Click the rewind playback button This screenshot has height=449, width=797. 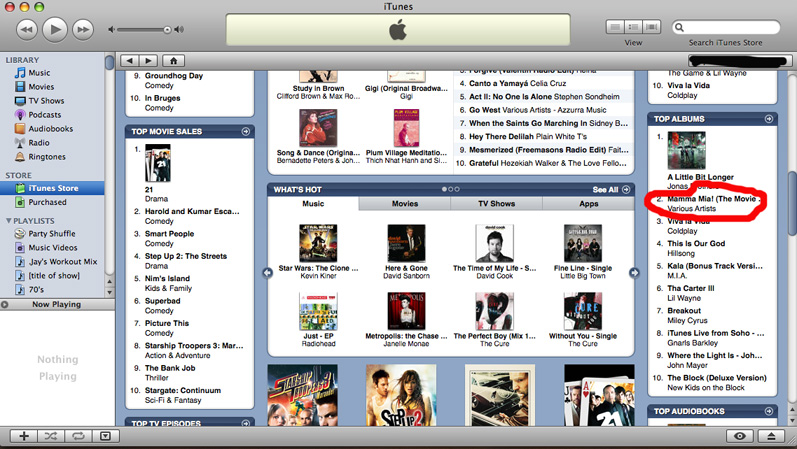[x=26, y=29]
